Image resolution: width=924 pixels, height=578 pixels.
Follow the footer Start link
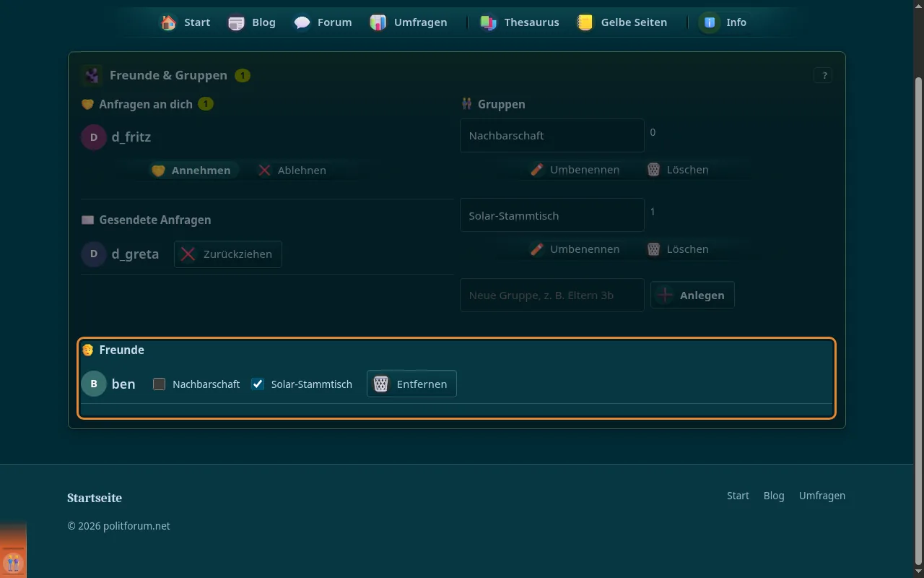(738, 496)
